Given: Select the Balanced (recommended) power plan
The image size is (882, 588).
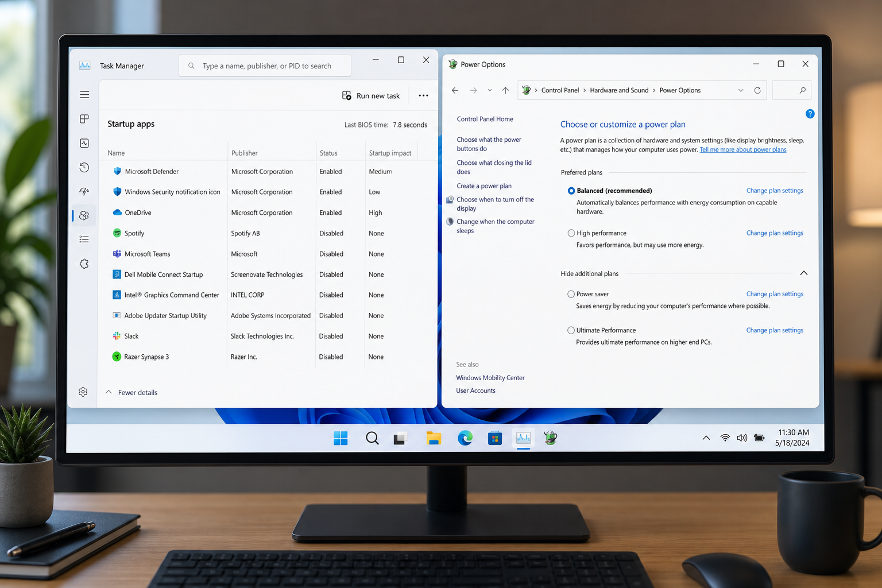Looking at the screenshot, I should (x=571, y=191).
